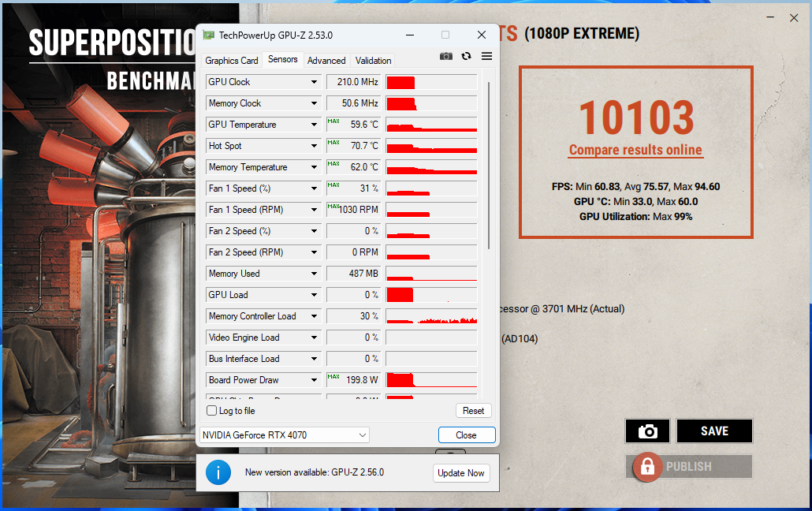Click the padlock icon on the Publish button
This screenshot has width=812, height=511.
(x=646, y=467)
